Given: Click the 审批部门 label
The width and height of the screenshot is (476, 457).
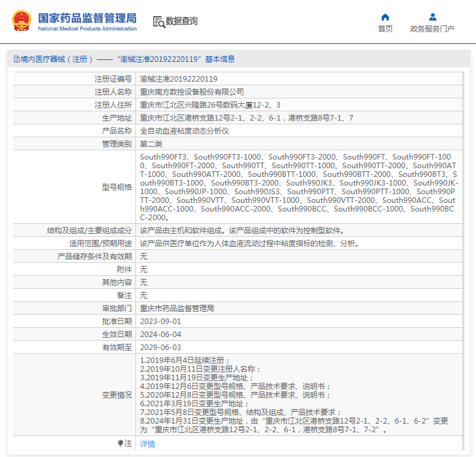Looking at the screenshot, I should pyautogui.click(x=117, y=309).
